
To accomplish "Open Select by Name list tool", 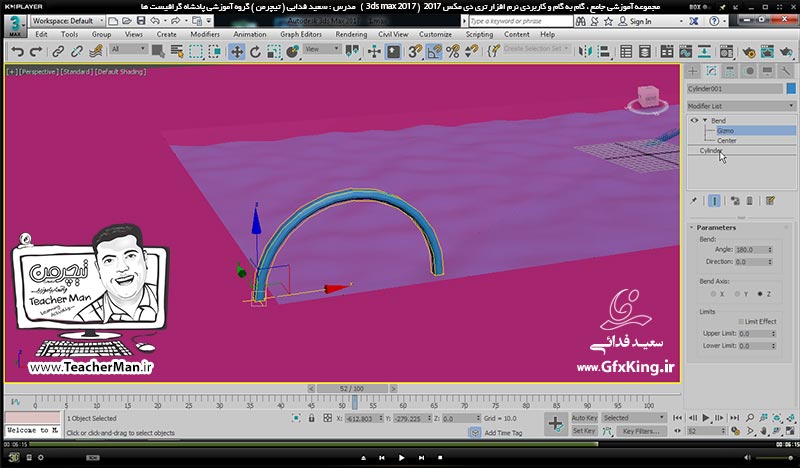I will tap(177, 52).
